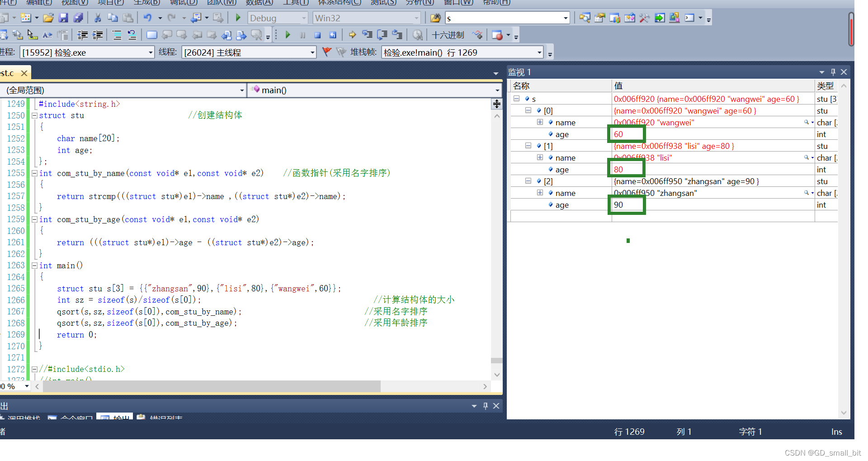Pin the output panel

(x=486, y=406)
